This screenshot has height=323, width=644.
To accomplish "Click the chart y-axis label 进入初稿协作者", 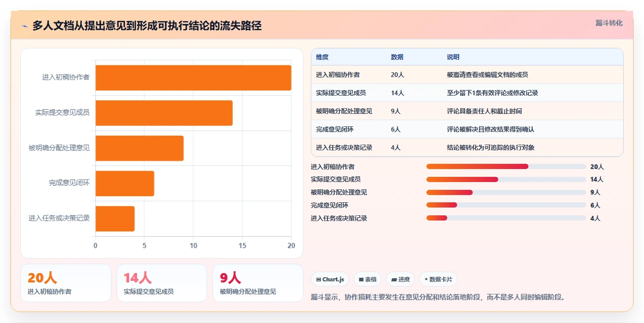I will [x=66, y=77].
